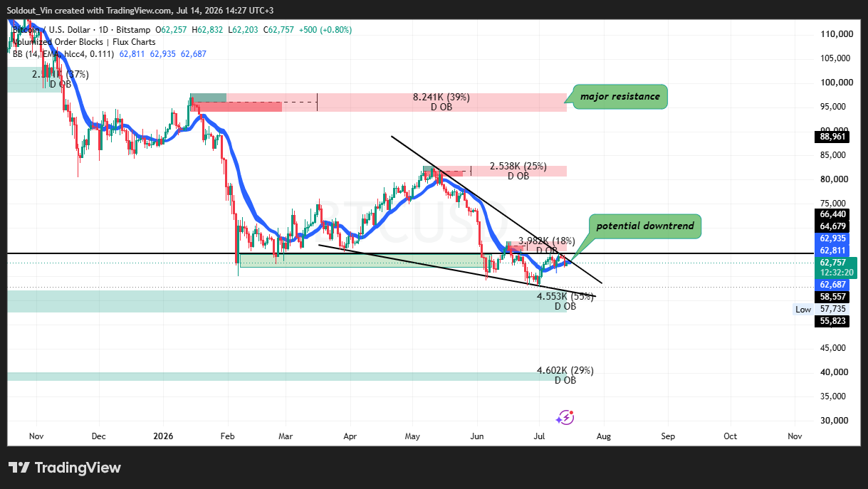Click the purple lightning event icon near July
Screen dimensions: 868x489
[x=565, y=418]
